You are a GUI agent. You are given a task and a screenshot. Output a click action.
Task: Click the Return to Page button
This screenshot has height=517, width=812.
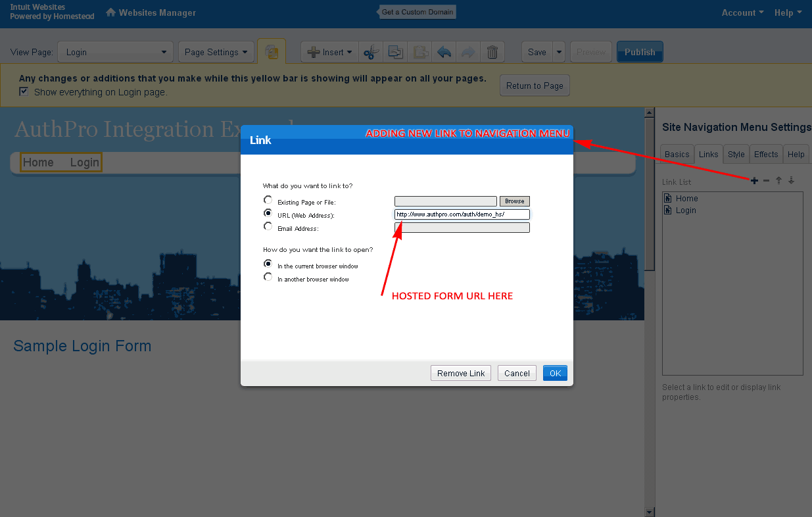(x=535, y=86)
